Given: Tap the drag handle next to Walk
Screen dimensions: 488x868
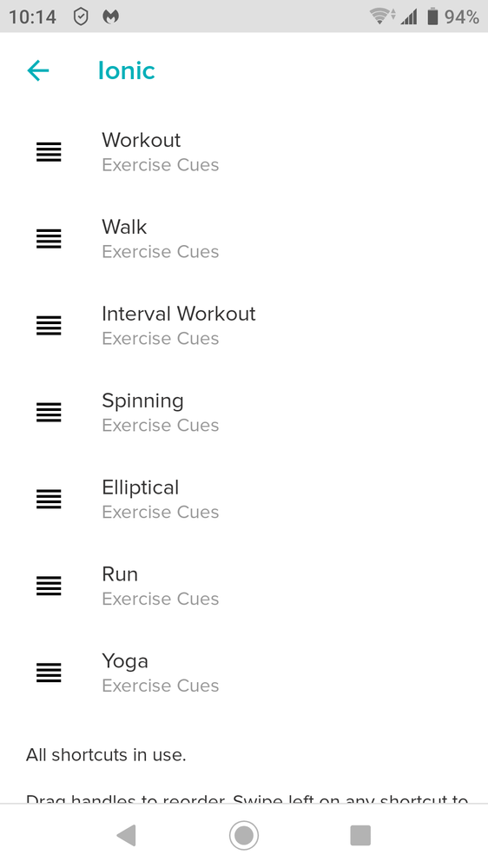Looking at the screenshot, I should click(49, 239).
